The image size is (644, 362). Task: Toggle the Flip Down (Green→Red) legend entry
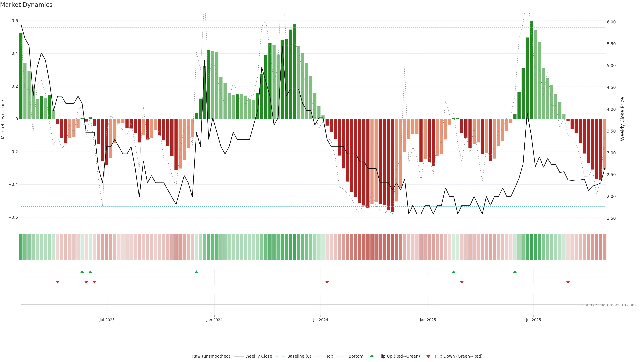click(459, 356)
